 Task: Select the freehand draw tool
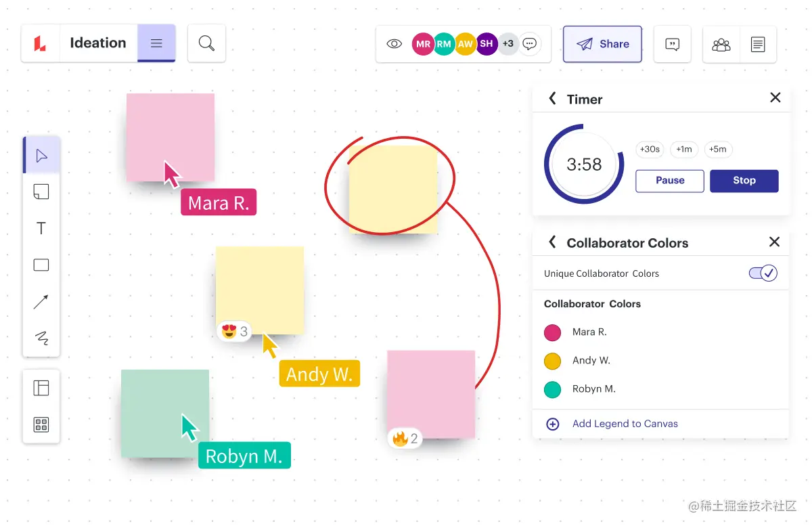(x=41, y=338)
